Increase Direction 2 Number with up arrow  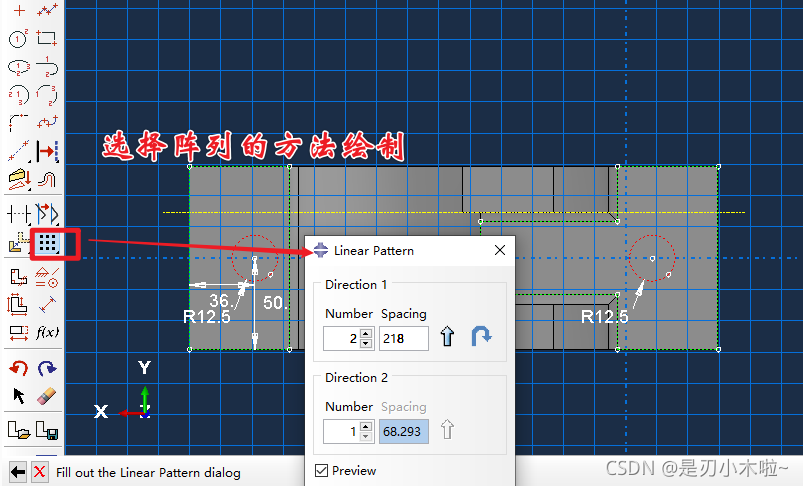tap(366, 426)
